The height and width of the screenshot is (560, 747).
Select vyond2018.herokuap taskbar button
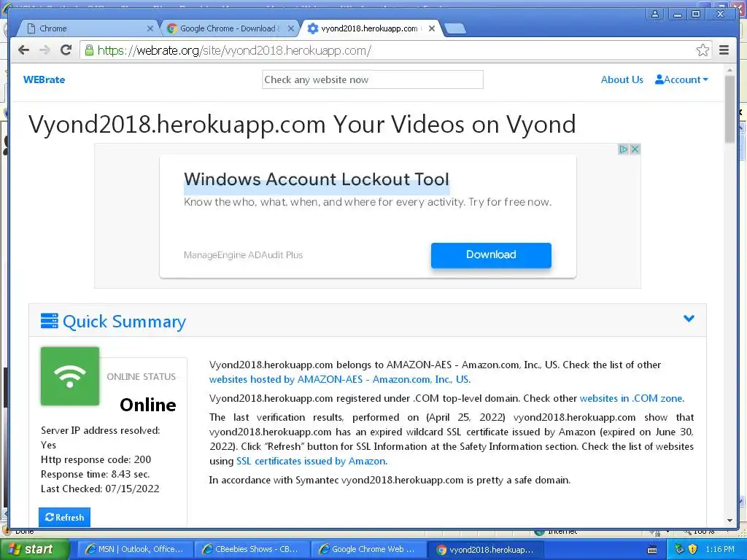[485, 550]
